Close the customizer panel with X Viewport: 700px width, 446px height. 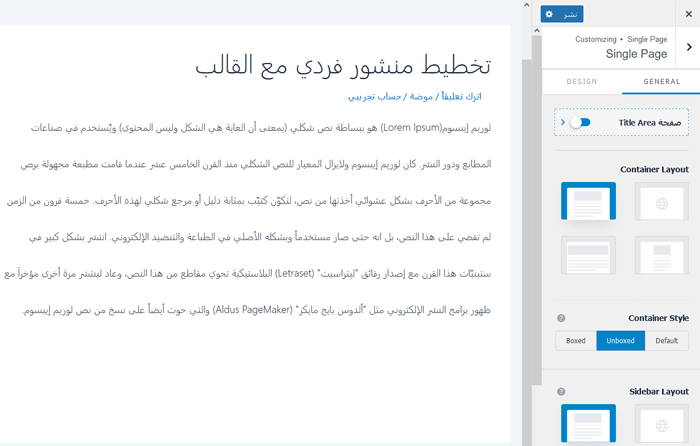click(x=688, y=14)
